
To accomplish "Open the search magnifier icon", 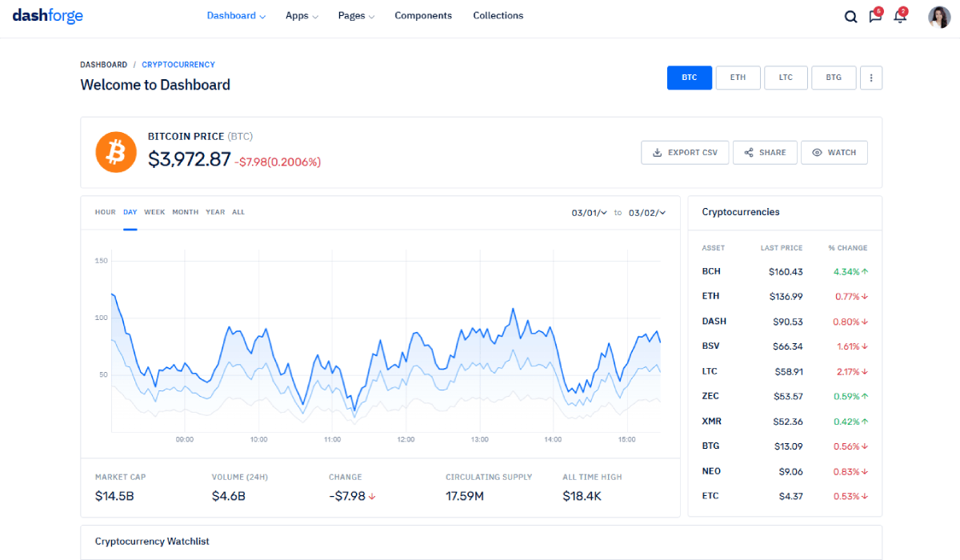I will (x=850, y=17).
